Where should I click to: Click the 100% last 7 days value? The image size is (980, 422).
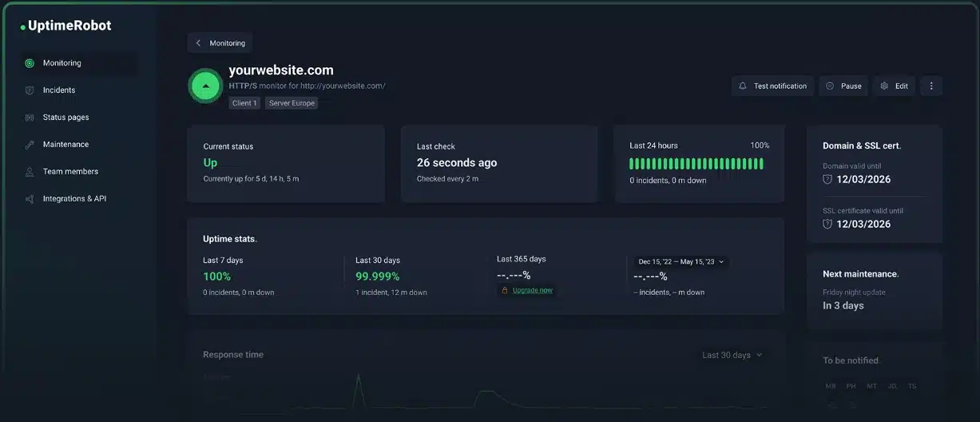click(216, 277)
